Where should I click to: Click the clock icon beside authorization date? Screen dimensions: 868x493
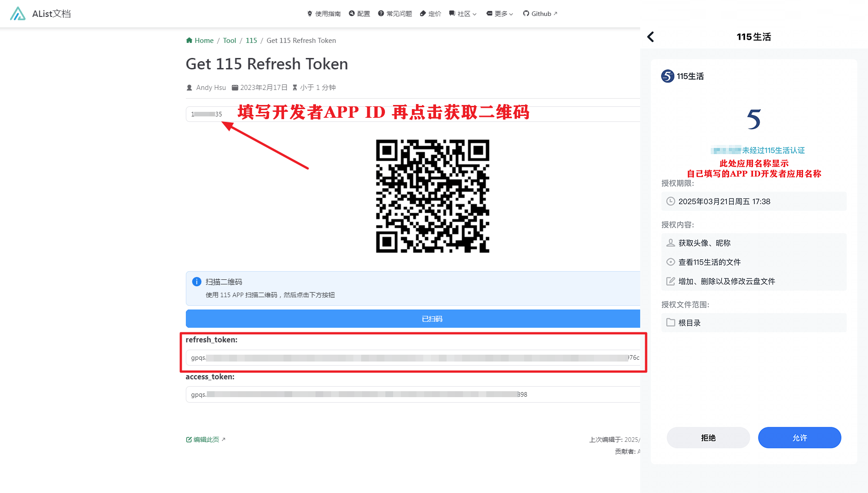670,201
